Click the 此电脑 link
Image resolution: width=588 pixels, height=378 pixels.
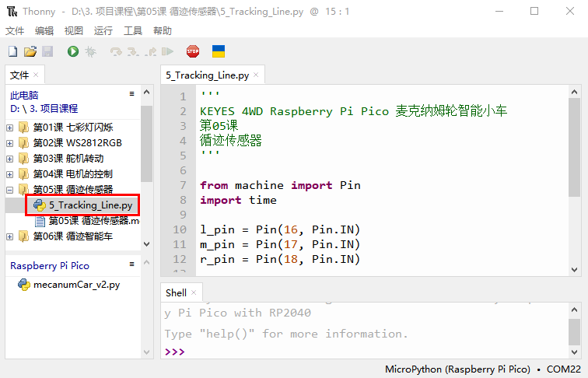(x=24, y=95)
